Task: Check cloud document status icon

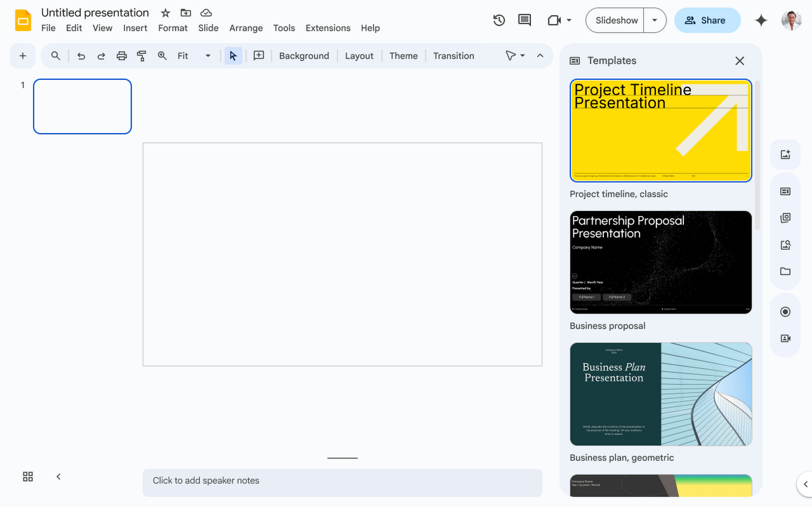Action: coord(205,12)
